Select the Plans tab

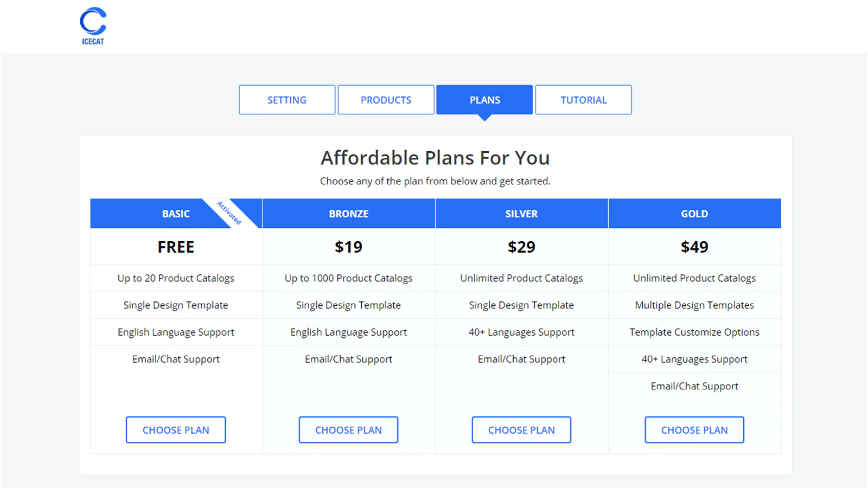tap(484, 100)
